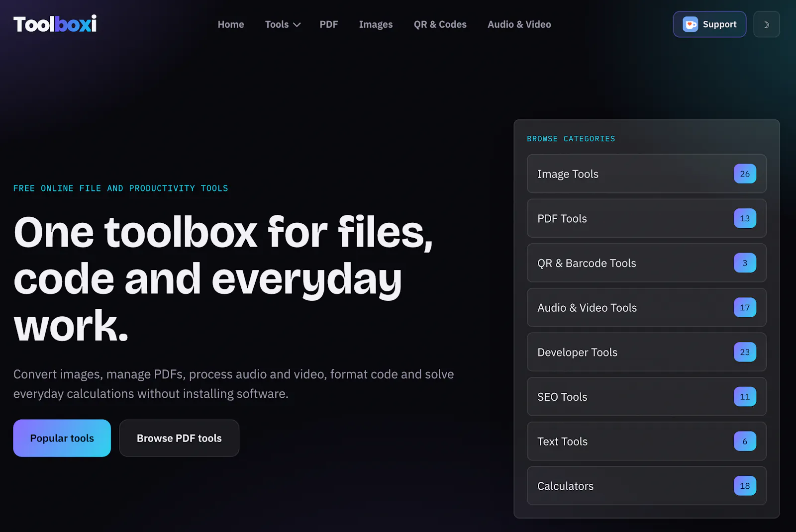The image size is (796, 532).
Task: Expand the Tools dropdown menu
Action: 283,24
